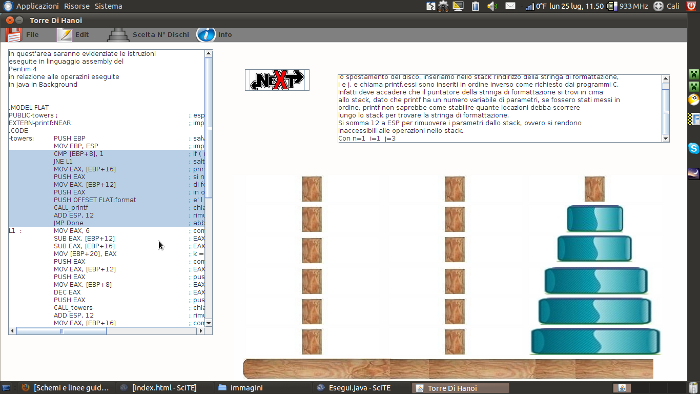The height and width of the screenshot is (394, 700).
Task: Click scroll up arrow of assembly code panel
Action: [x=208, y=54]
